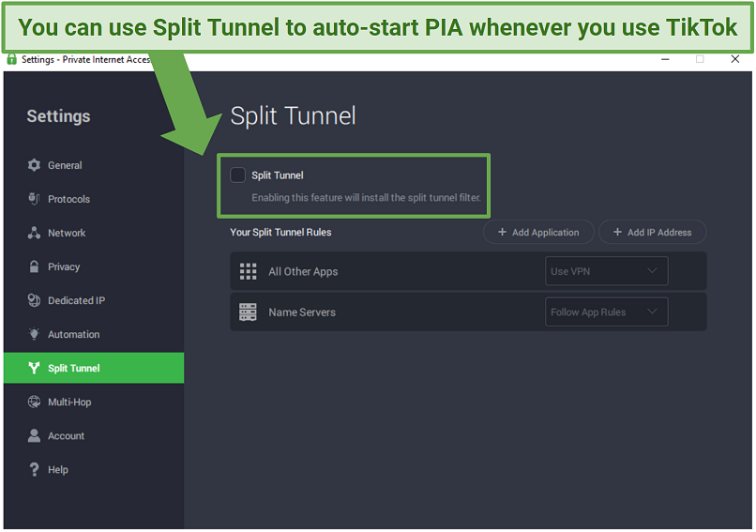Viewport: 756px width, 532px height.
Task: Go to Protocols settings label
Action: (x=69, y=199)
